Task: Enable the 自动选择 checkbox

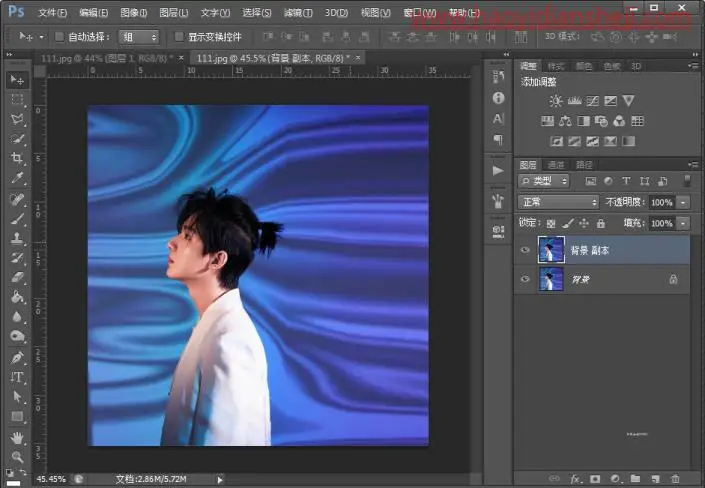Action: click(x=59, y=37)
